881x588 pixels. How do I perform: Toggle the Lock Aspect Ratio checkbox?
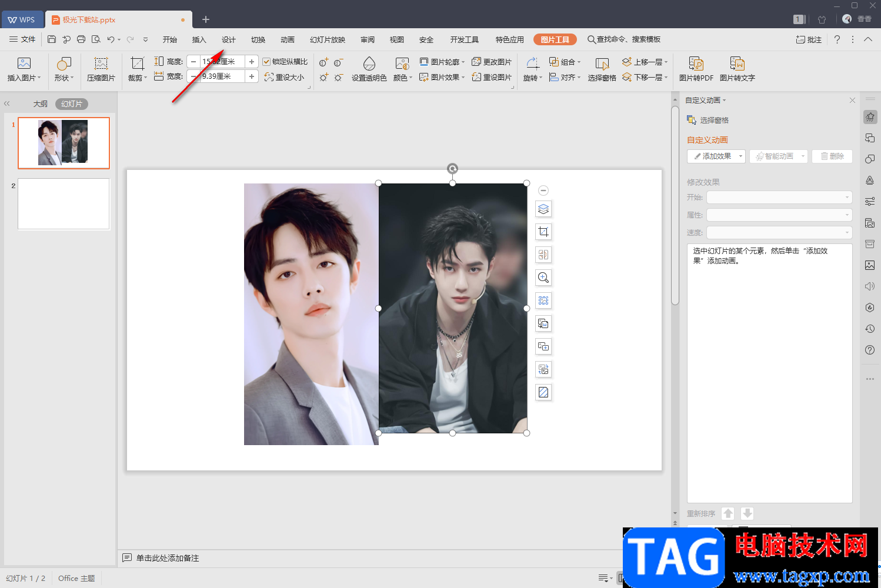click(x=267, y=62)
